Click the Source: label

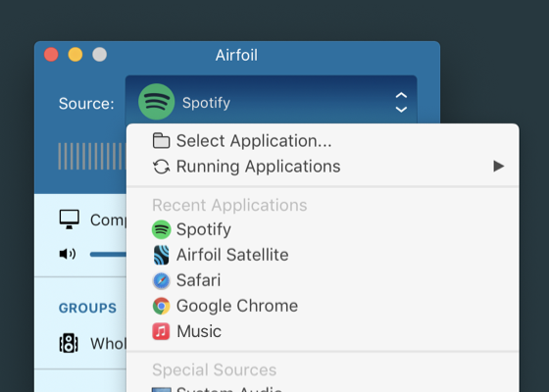[86, 104]
